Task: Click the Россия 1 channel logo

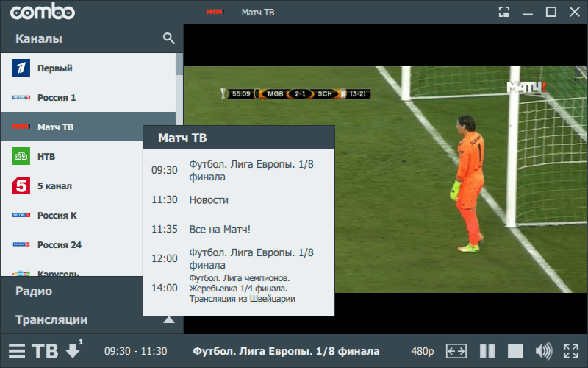Action: (21, 97)
